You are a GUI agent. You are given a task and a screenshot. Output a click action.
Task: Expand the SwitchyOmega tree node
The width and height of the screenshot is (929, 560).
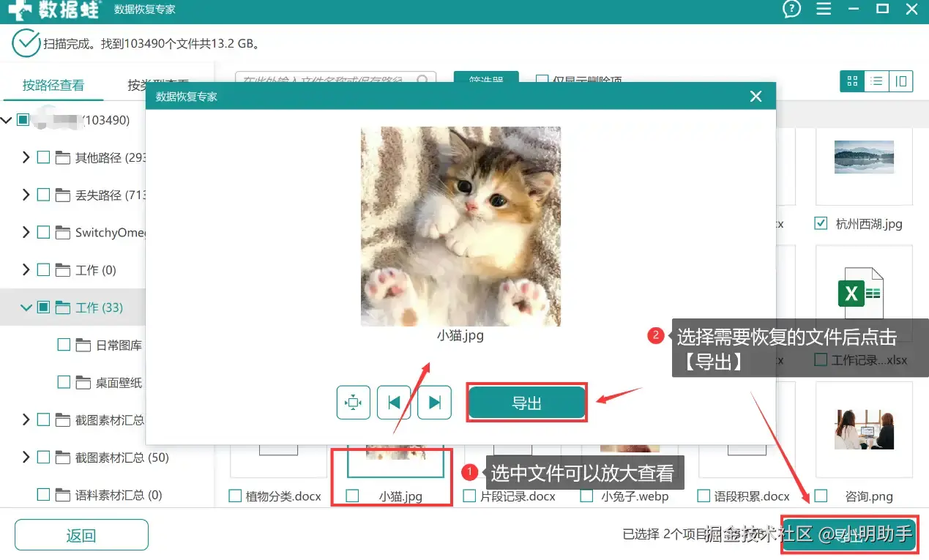26,232
